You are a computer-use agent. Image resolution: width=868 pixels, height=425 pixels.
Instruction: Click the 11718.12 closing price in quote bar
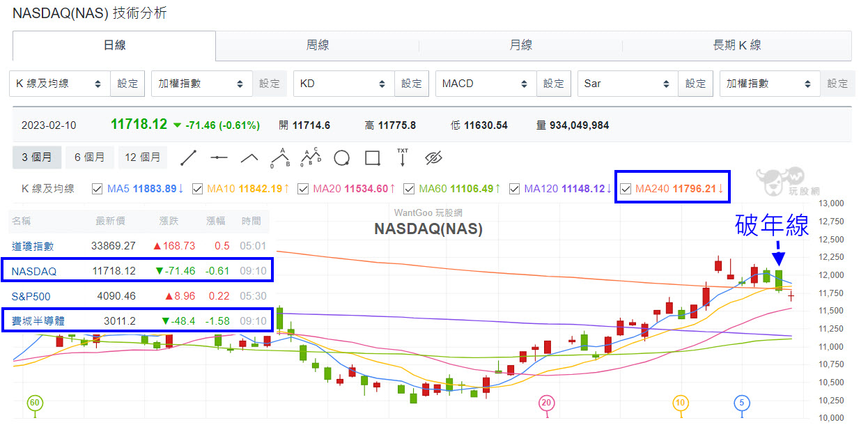(139, 125)
